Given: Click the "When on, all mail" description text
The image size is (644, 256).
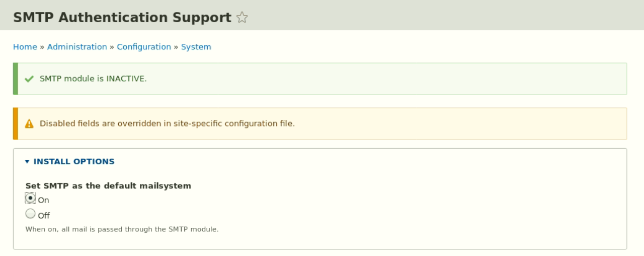Looking at the screenshot, I should coord(122,229).
